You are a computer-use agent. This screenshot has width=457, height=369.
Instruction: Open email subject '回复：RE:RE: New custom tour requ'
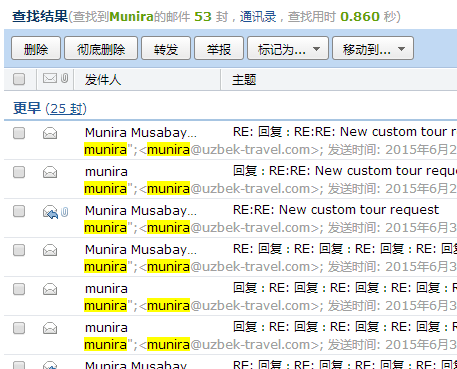(x=345, y=171)
